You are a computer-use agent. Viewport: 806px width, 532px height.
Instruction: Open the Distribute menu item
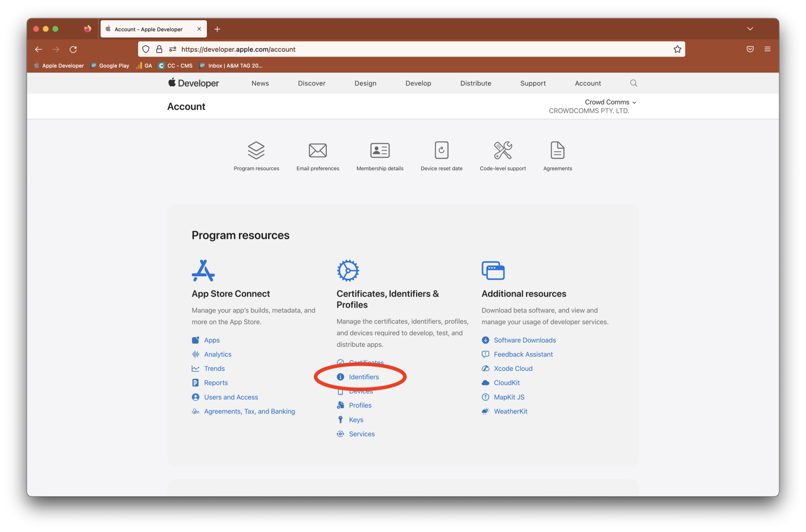pyautogui.click(x=475, y=83)
